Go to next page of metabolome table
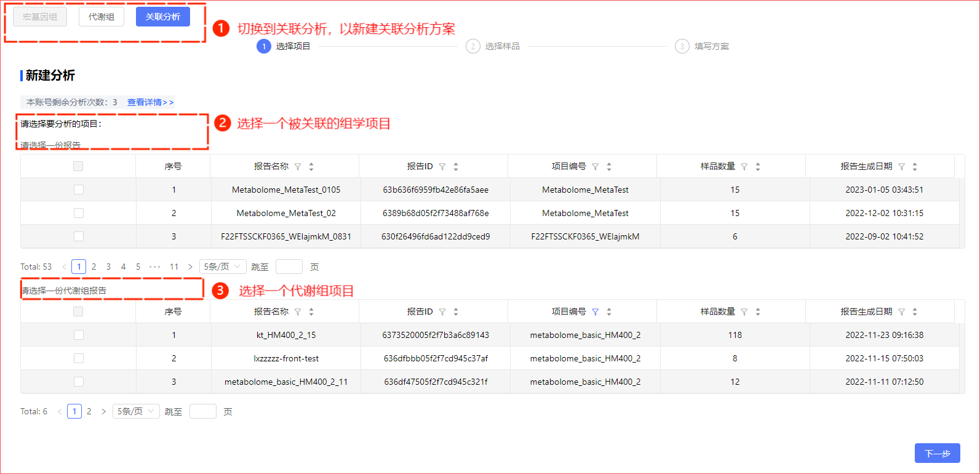 click(103, 411)
